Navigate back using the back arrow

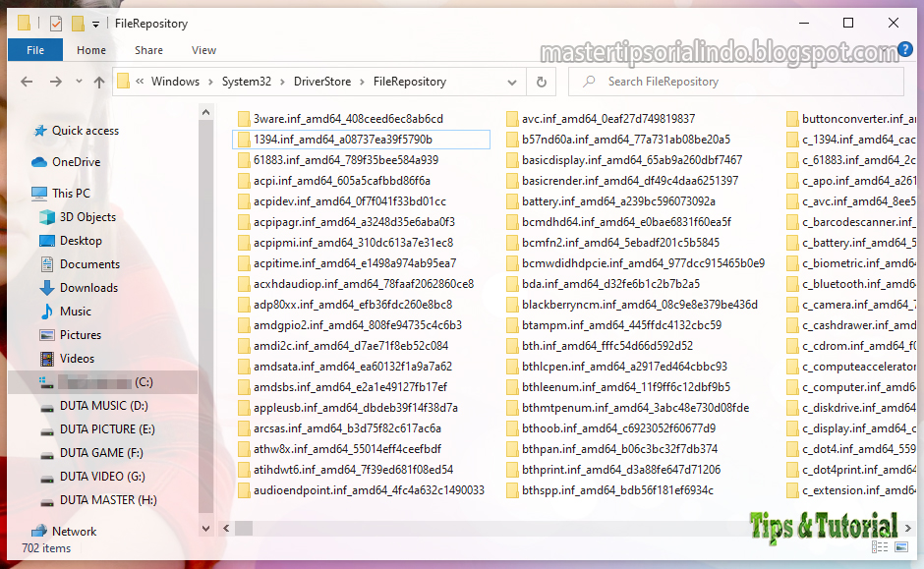(28, 82)
